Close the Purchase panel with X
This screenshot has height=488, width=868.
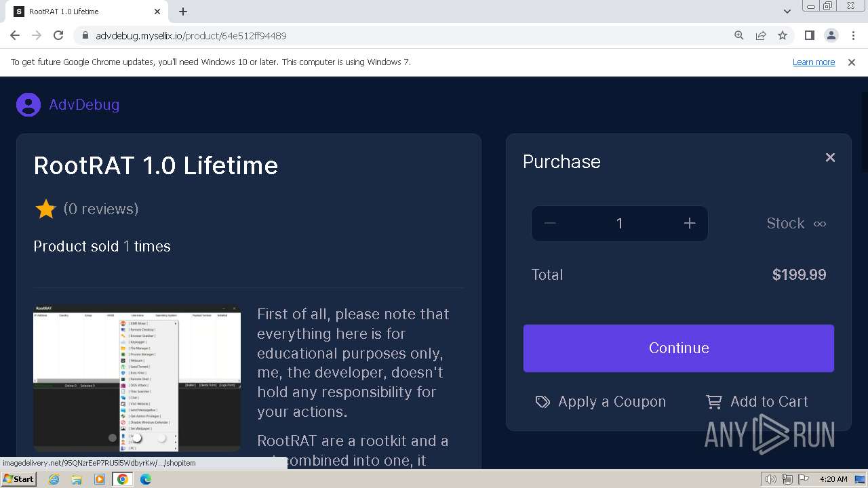coord(830,157)
